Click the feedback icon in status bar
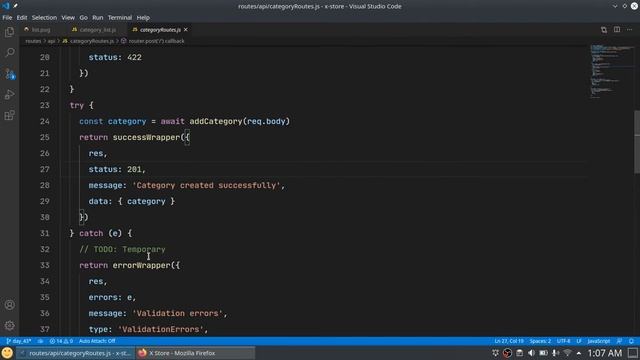 click(620, 341)
